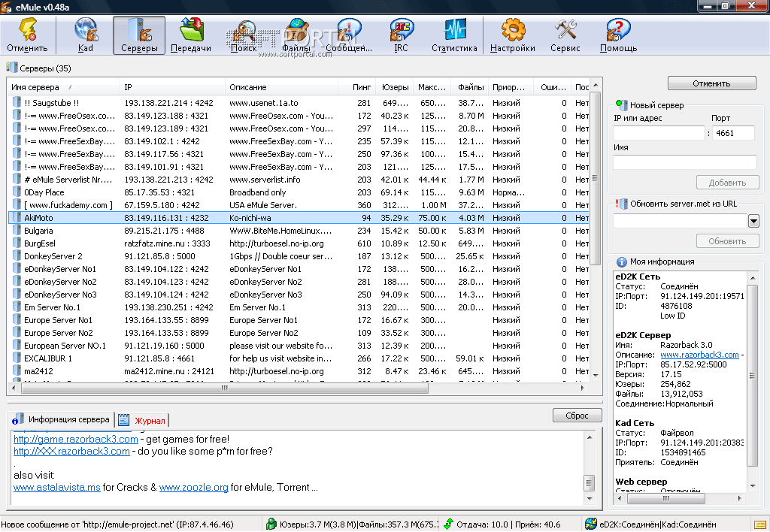The height and width of the screenshot is (532, 770).
Task: Open the Помощь help toolbar button
Action: [x=618, y=35]
